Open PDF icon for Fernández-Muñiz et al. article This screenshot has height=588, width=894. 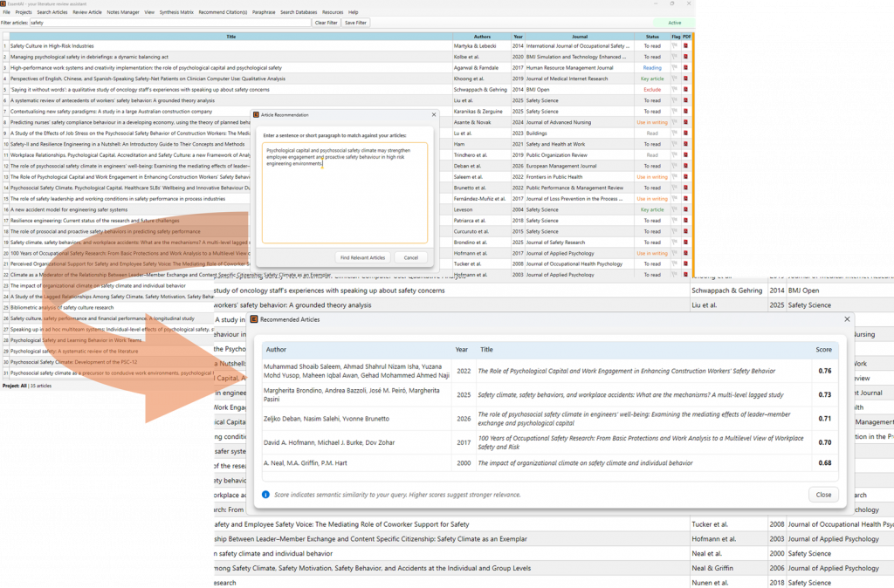(685, 199)
